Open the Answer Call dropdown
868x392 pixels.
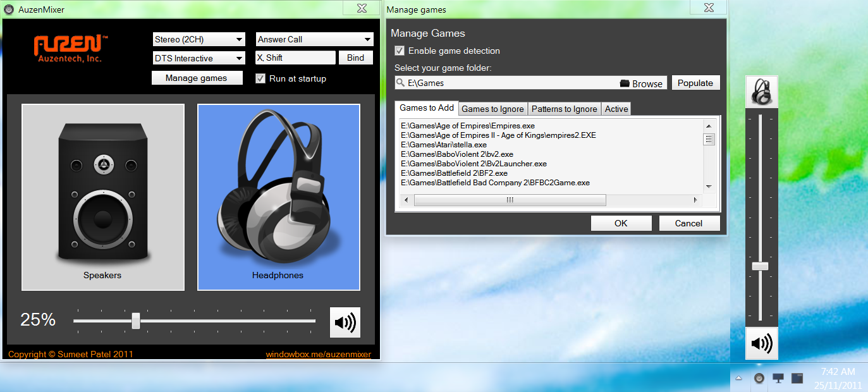(x=314, y=39)
